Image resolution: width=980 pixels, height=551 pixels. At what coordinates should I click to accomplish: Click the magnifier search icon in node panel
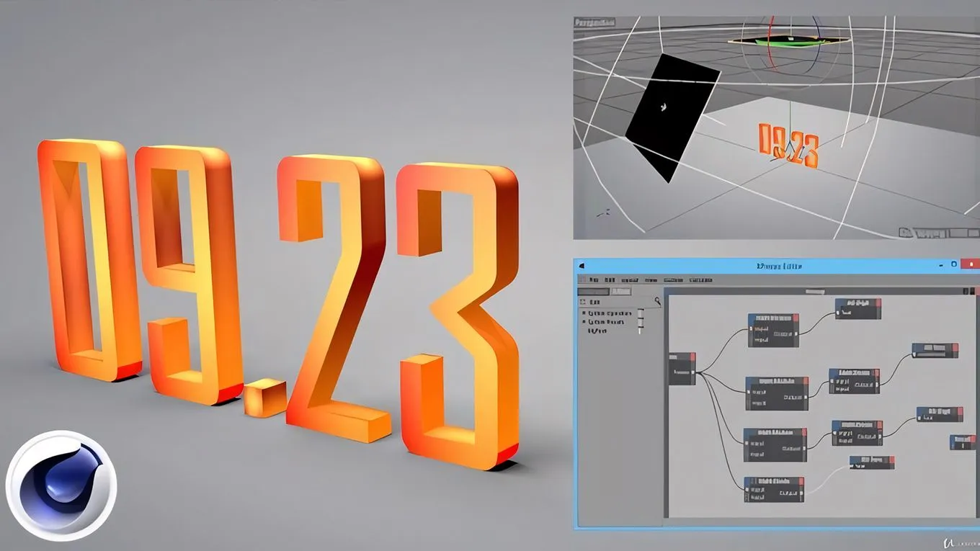657,301
